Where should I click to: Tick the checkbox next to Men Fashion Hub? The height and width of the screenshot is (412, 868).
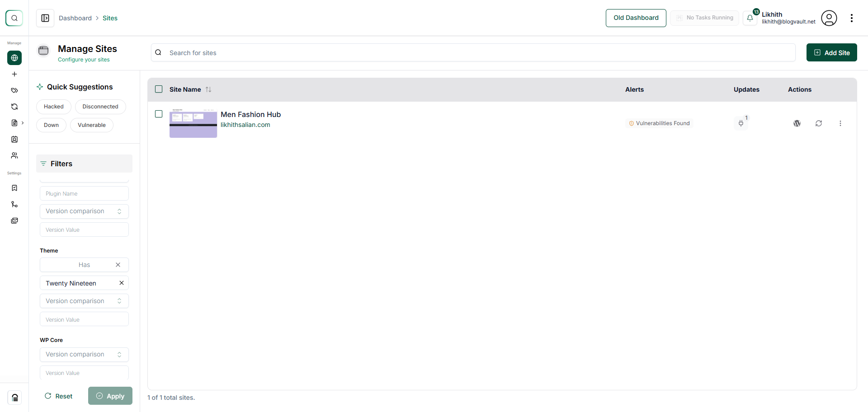[x=159, y=114]
